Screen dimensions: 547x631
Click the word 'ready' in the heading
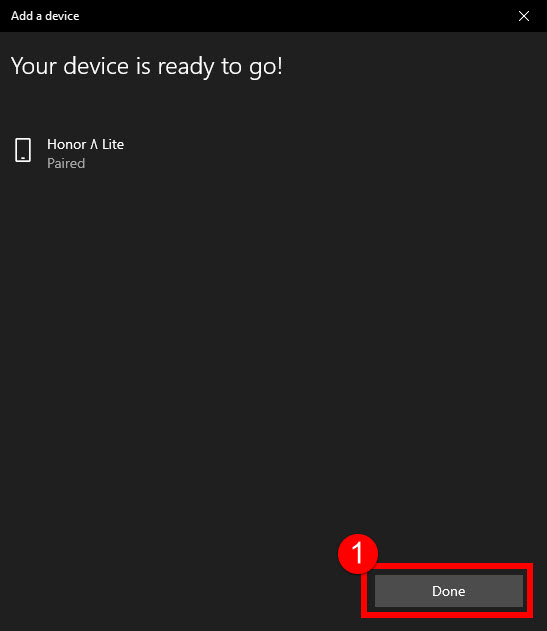point(186,67)
